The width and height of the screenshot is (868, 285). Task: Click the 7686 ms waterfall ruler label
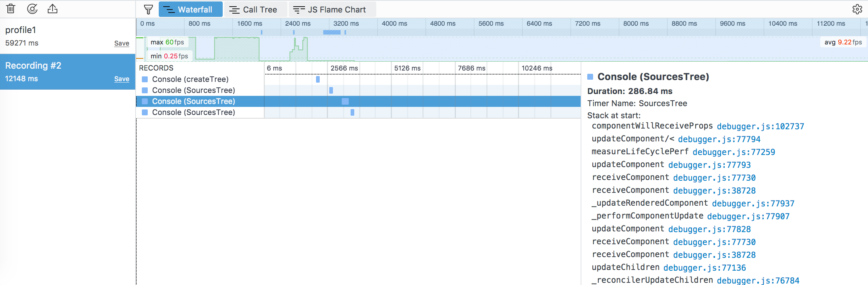point(471,68)
